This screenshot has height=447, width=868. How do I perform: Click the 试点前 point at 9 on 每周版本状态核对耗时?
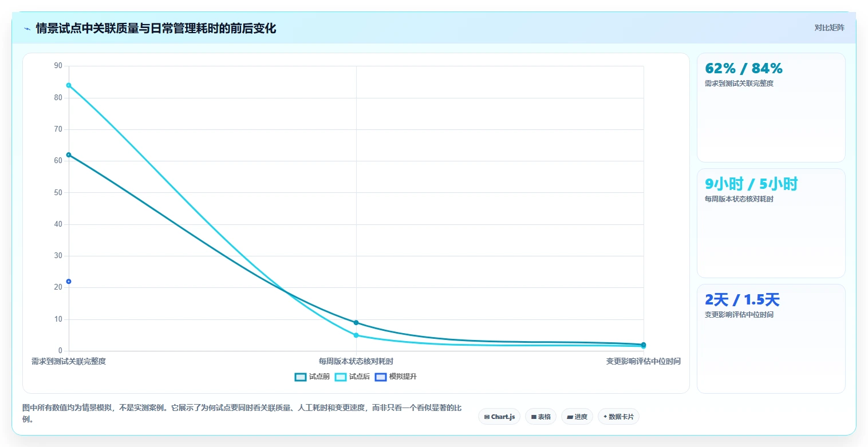[356, 323]
